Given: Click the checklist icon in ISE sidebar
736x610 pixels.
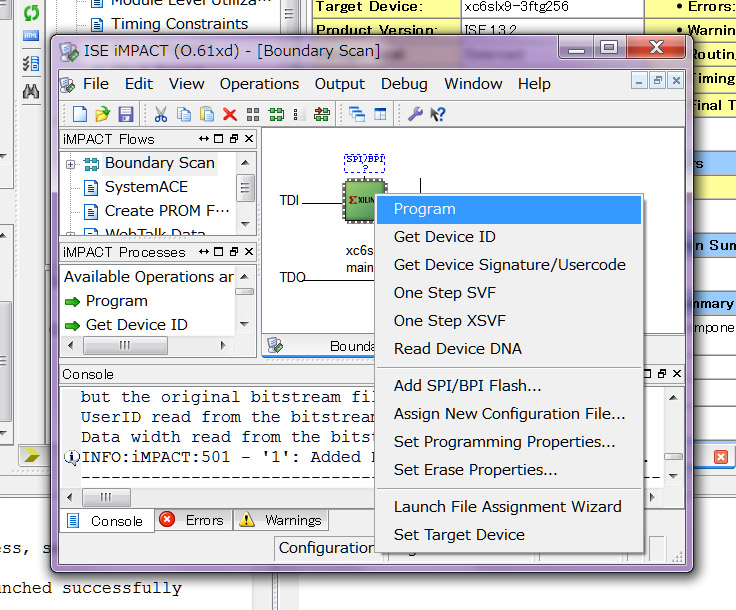Looking at the screenshot, I should [31, 63].
